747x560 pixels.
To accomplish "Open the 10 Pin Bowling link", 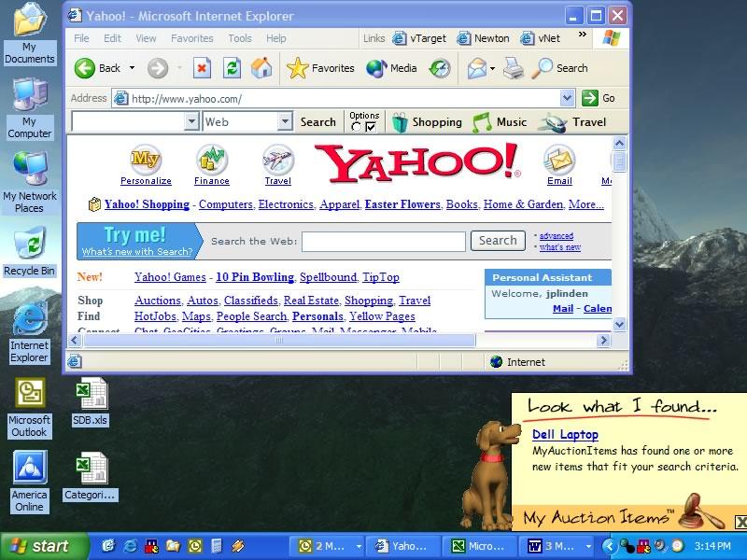I will [255, 277].
